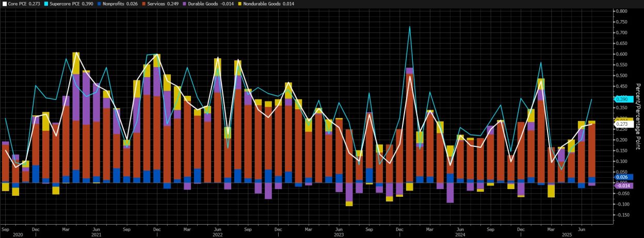Select the Supercore PCE legend label
This screenshot has width=644, height=238.
pos(69,4)
